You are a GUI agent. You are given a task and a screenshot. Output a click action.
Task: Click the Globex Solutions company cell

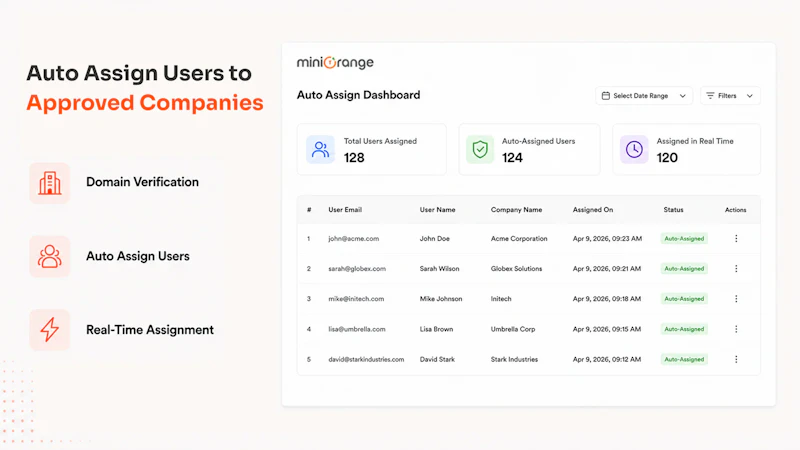click(x=516, y=268)
